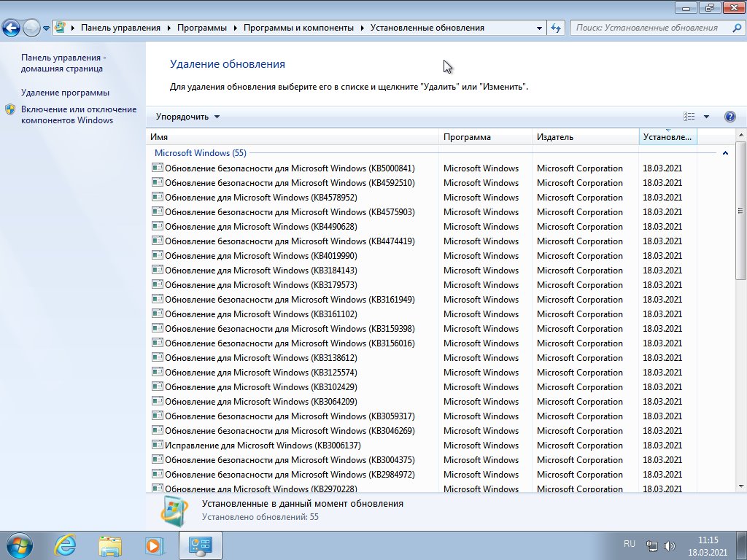Expand arrow after 'Программы' breadcrumb
Screen dimensions: 747x560
pyautogui.click(x=236, y=28)
